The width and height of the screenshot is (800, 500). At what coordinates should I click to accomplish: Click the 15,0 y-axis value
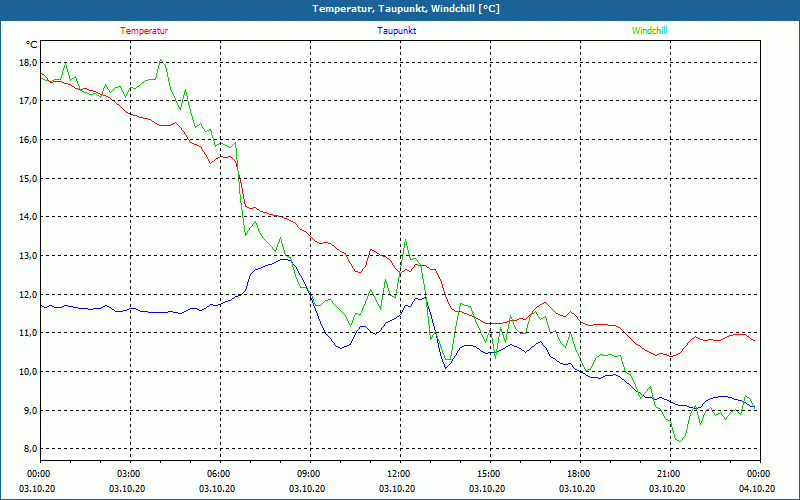tap(29, 179)
